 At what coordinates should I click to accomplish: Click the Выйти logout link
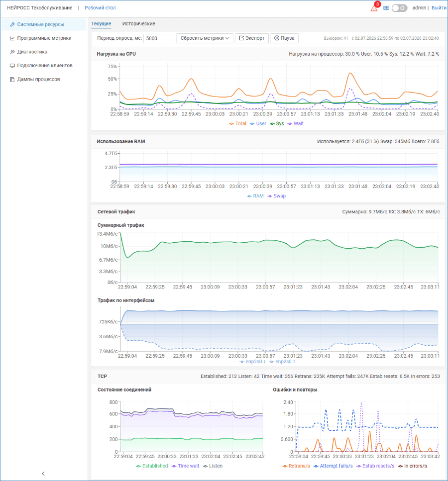439,7
